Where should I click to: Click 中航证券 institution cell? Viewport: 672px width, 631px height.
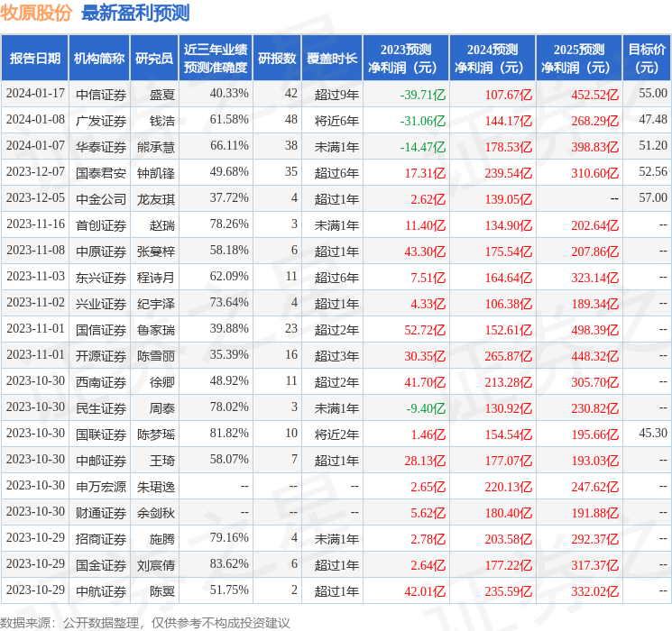click(x=101, y=591)
